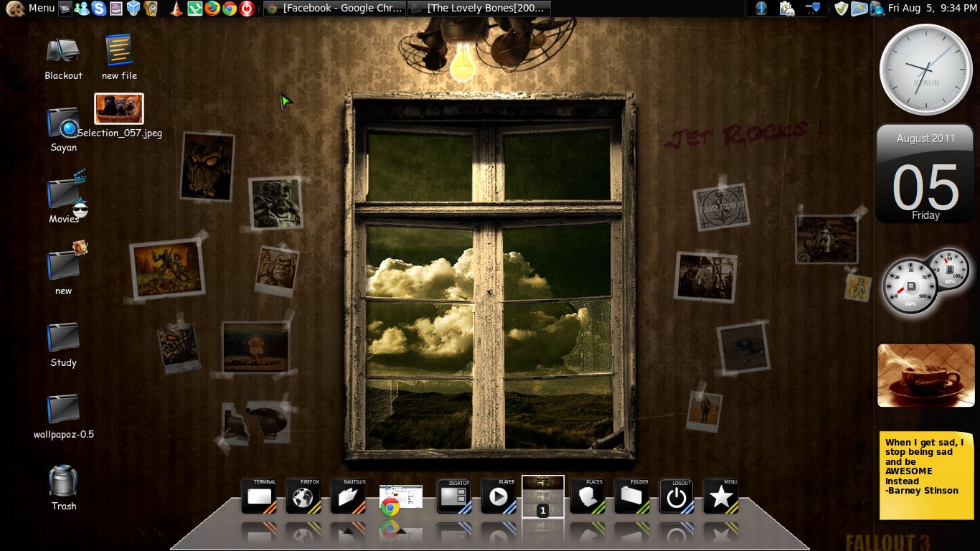Launch Firefox from the top panel
The width and height of the screenshot is (980, 551).
click(211, 9)
